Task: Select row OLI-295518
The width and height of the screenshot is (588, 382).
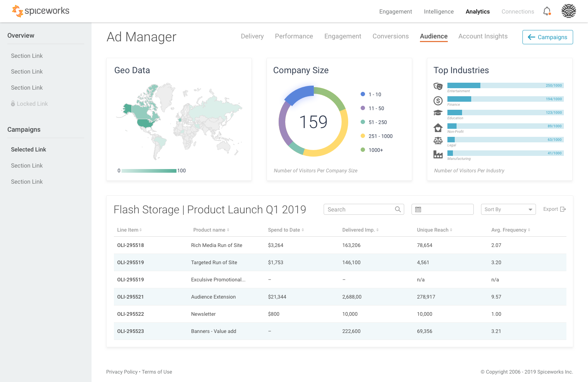Action: (x=340, y=245)
